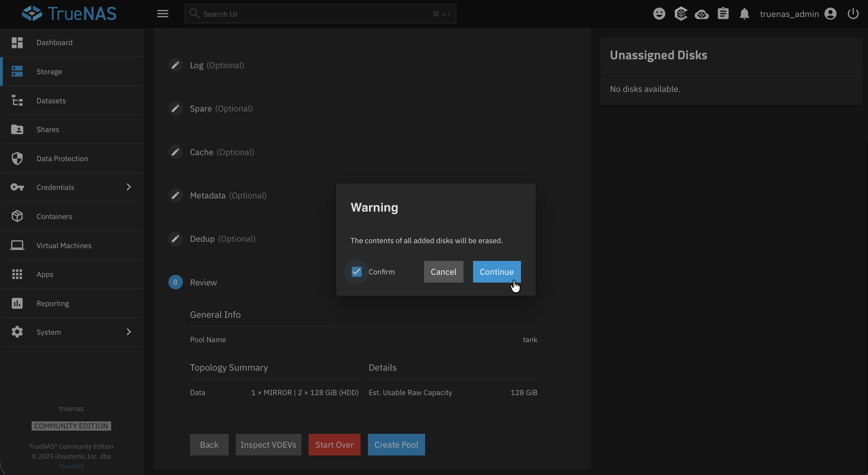The image size is (868, 475).
Task: Open the TrueNAS Connect cloud icon
Action: coord(702,13)
